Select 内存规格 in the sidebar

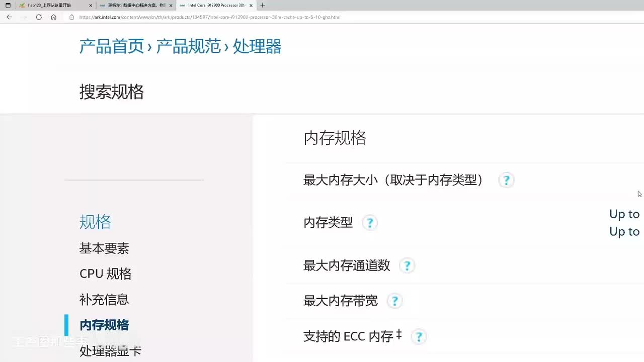pos(104,325)
